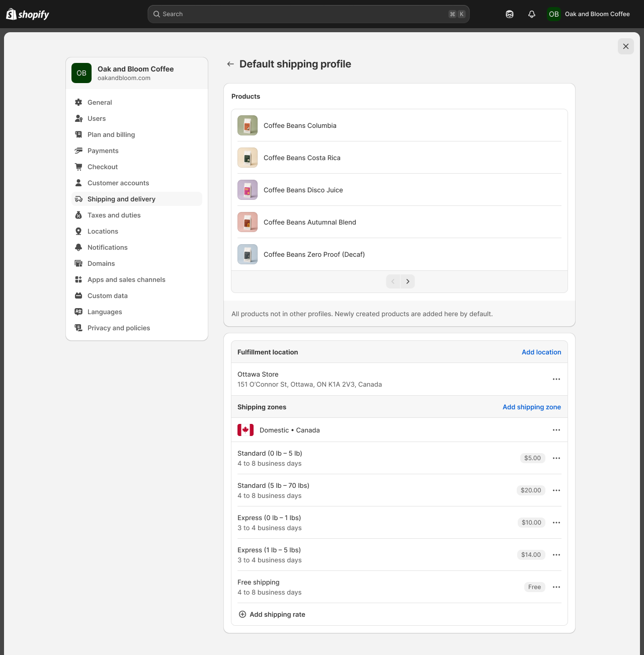Go to next page of products
Screen dimensions: 644x655
click(408, 281)
